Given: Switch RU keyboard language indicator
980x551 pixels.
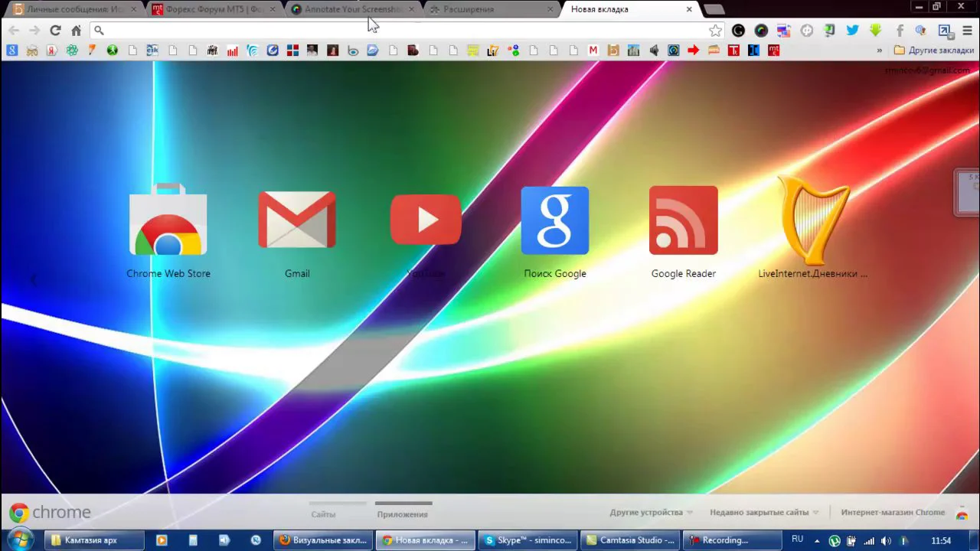Looking at the screenshot, I should click(x=797, y=540).
